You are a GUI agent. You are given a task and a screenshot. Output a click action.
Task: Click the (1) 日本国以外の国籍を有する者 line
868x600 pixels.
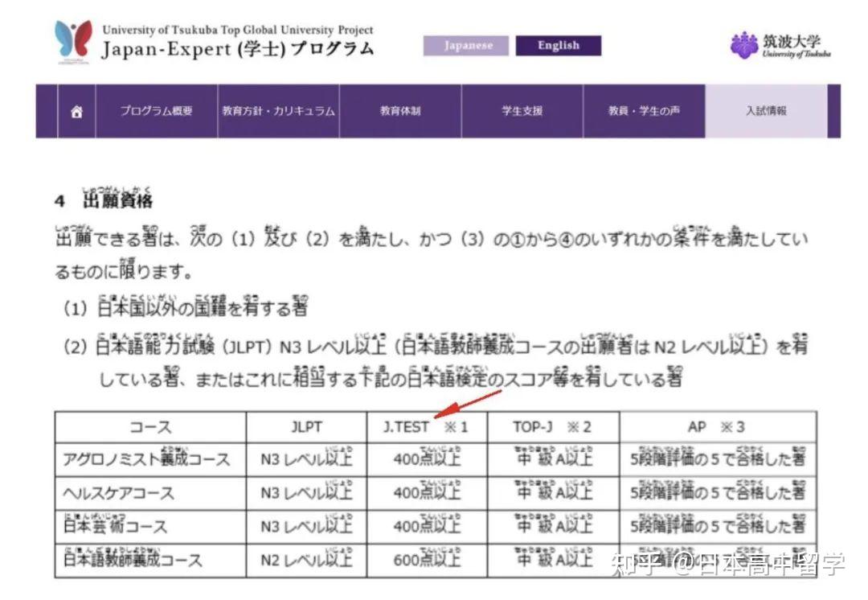point(186,307)
